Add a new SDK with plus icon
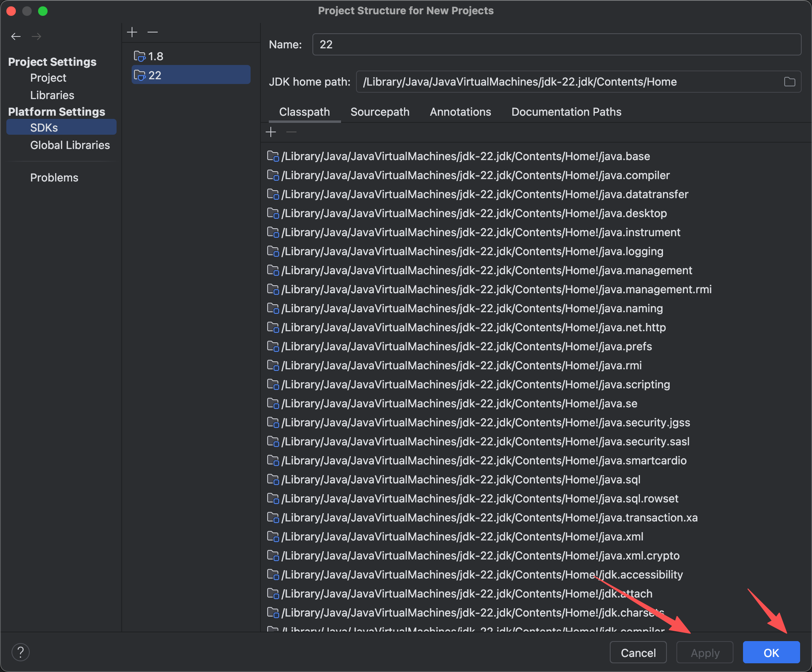This screenshot has width=812, height=672. pos(132,32)
